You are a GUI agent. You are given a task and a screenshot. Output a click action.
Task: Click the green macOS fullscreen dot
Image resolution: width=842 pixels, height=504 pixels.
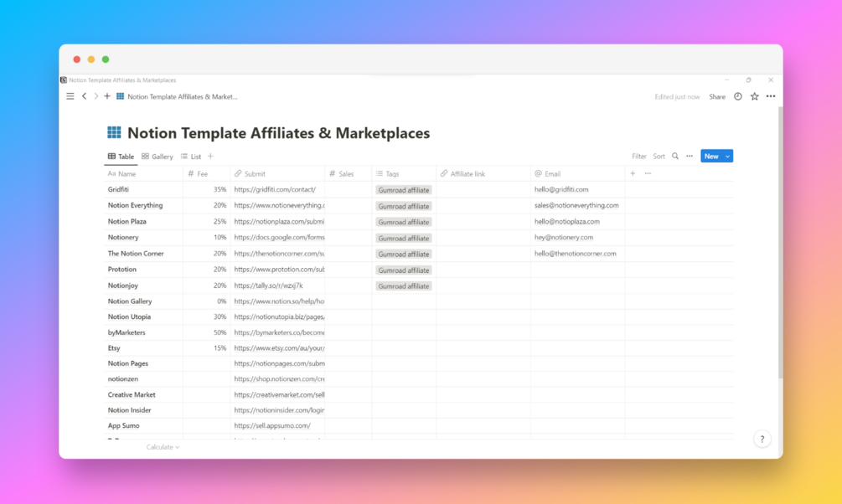pos(106,59)
